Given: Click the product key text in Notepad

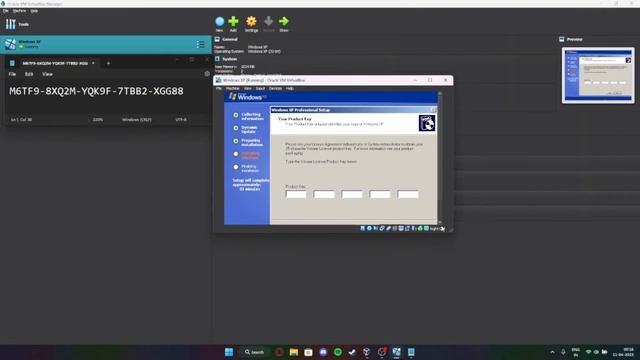Looking at the screenshot, I should 96,91.
